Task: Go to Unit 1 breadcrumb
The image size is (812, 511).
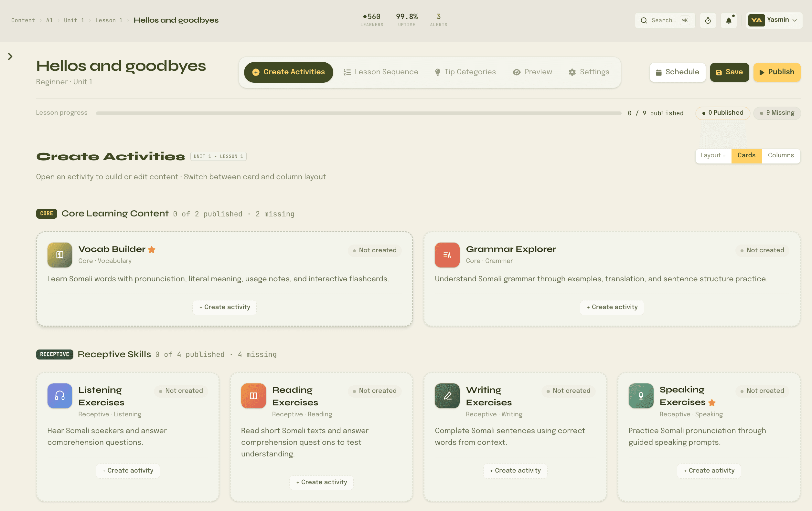Action: (74, 20)
